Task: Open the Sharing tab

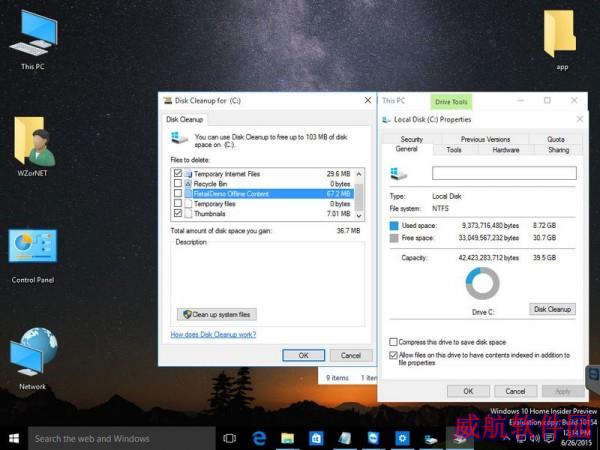Action: [559, 150]
